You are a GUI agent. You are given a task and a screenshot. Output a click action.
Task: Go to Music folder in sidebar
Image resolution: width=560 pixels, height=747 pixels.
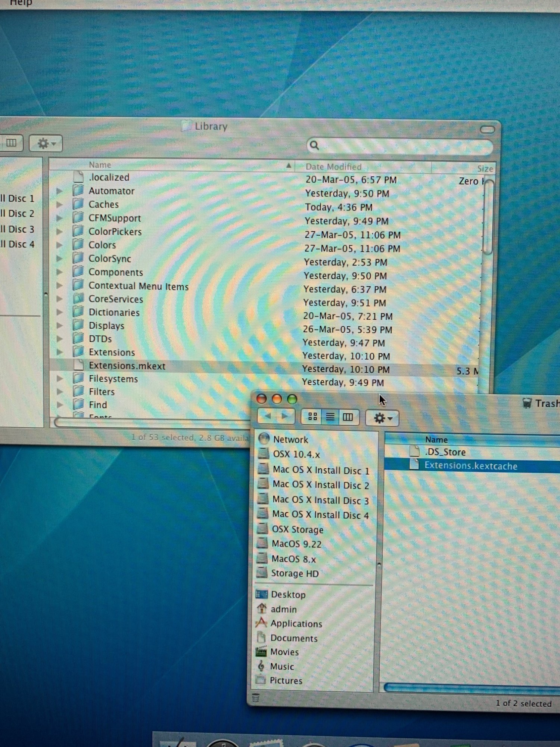pos(275,666)
